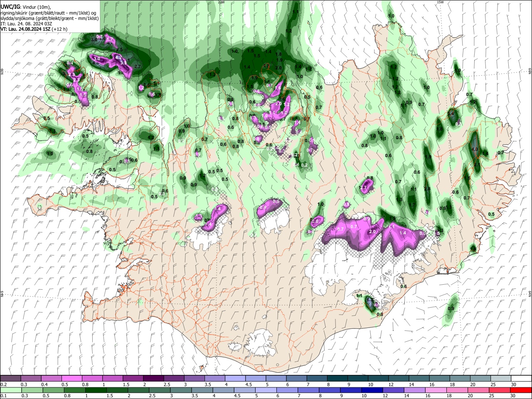Click the rain legend swatch labeled 7
Image resolution: width=532 pixels, height=399 pixels.
click(x=308, y=390)
